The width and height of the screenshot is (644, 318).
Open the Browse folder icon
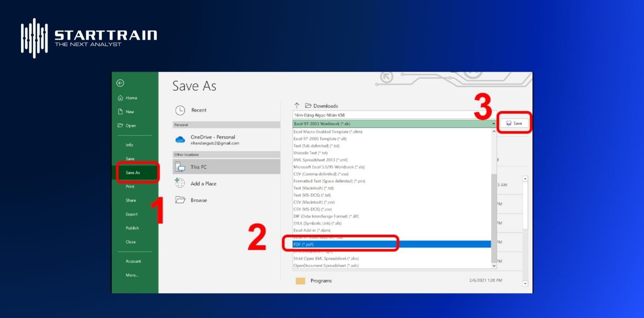[180, 200]
